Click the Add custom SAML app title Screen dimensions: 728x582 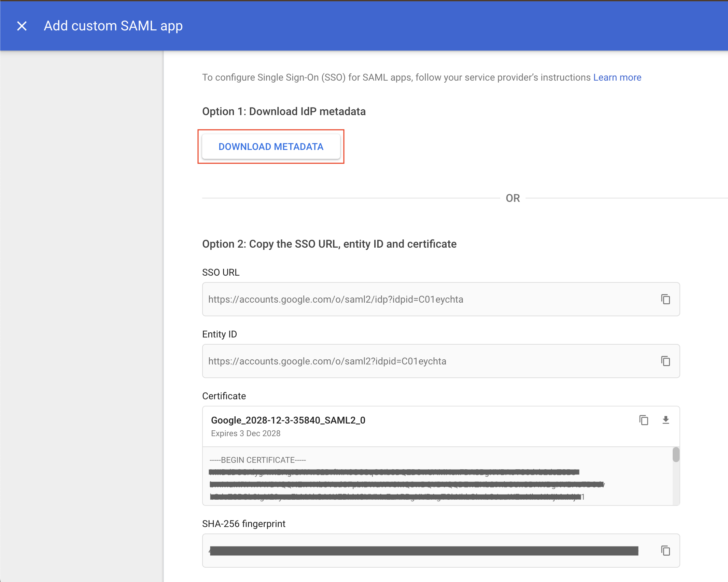coord(113,26)
